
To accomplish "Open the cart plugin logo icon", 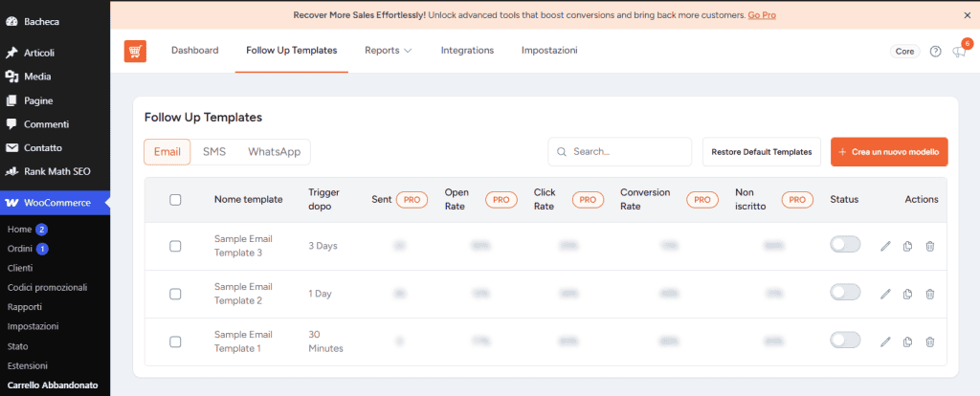I will [135, 52].
